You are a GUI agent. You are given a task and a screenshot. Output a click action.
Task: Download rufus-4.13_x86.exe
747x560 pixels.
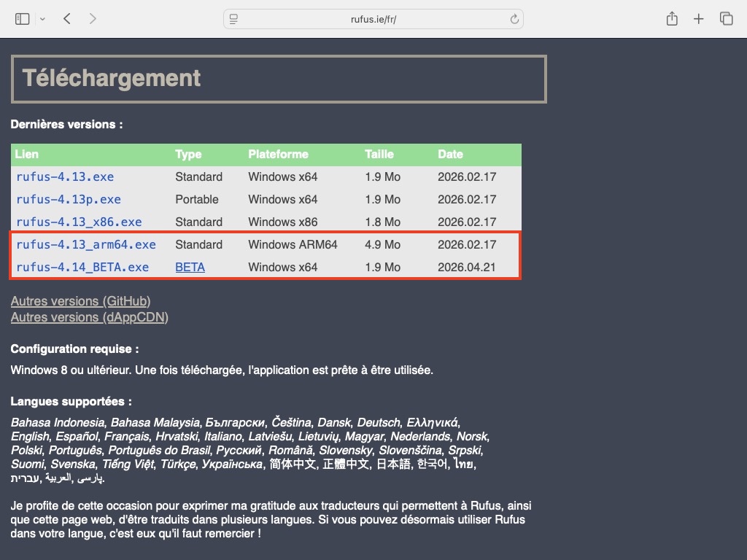point(79,222)
